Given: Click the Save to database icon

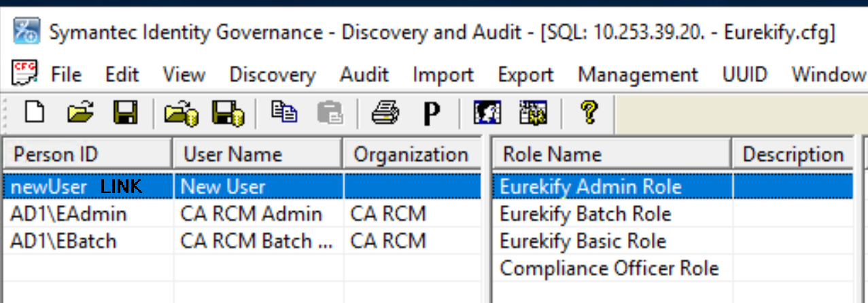Looking at the screenshot, I should 228,113.
